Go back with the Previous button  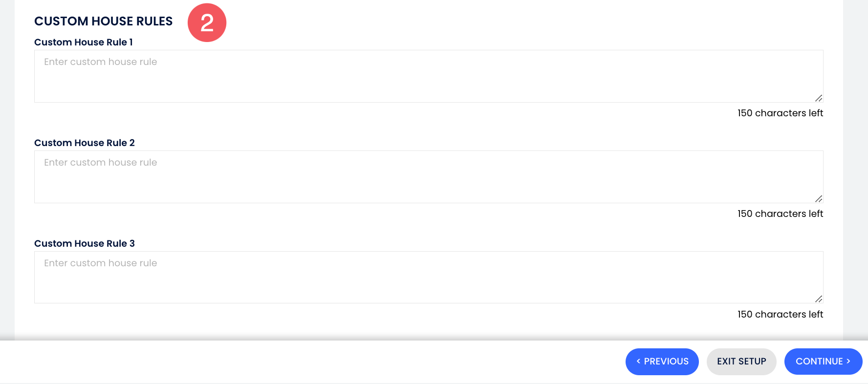click(x=662, y=362)
